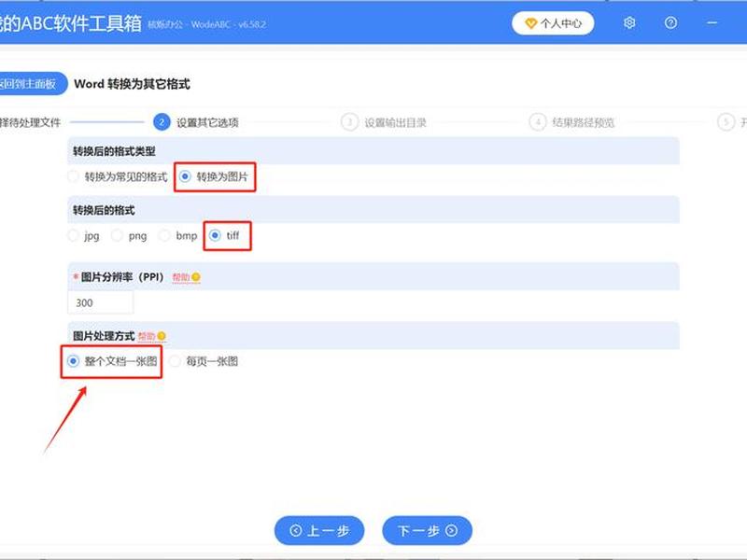Image resolution: width=747 pixels, height=560 pixels.
Task: Open the 个人中心 personal center
Action: [x=553, y=23]
